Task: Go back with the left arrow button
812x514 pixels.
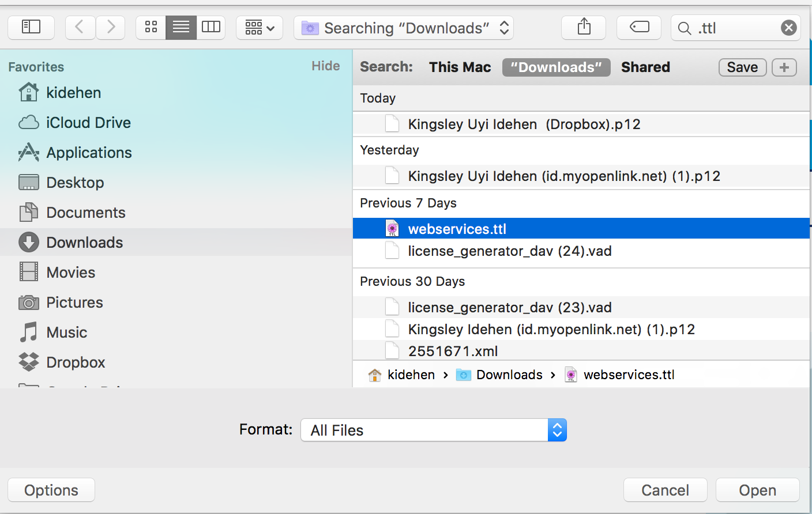Action: point(80,27)
